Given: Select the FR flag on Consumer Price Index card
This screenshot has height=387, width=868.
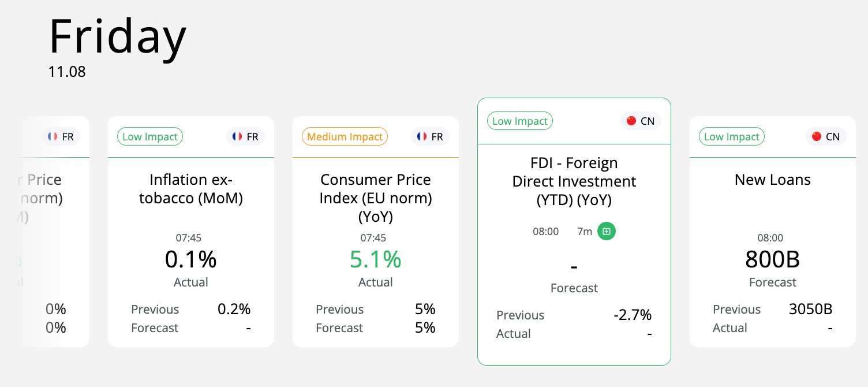Looking at the screenshot, I should point(430,136).
